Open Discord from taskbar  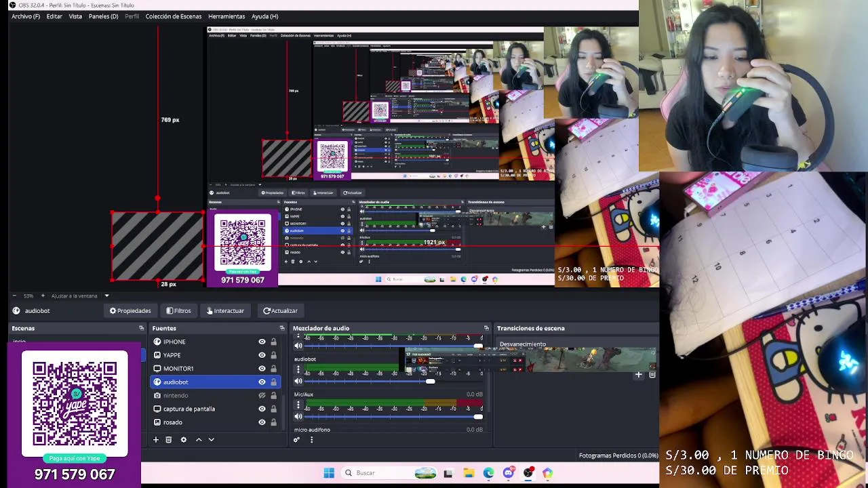coord(508,473)
